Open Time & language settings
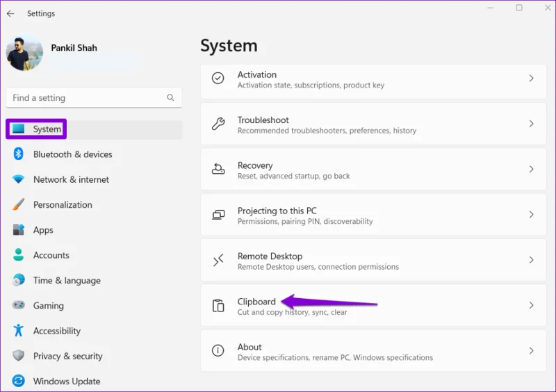556x392 pixels. click(94, 280)
